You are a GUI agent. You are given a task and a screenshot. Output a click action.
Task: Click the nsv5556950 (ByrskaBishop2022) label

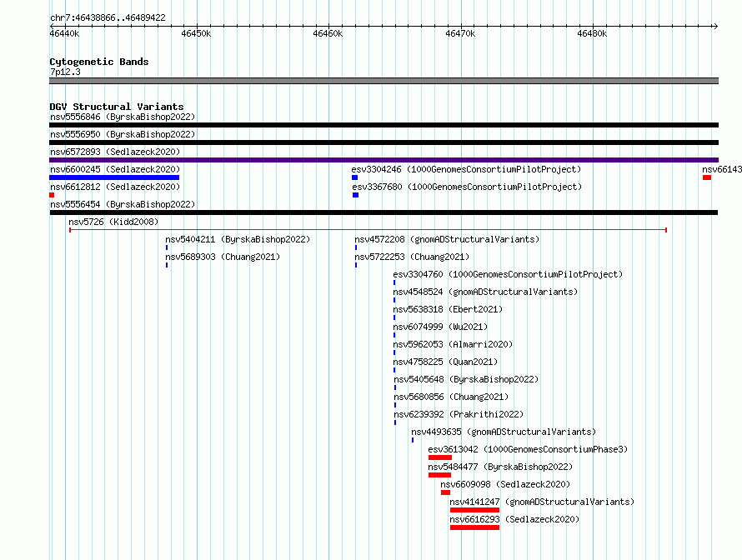tap(123, 134)
